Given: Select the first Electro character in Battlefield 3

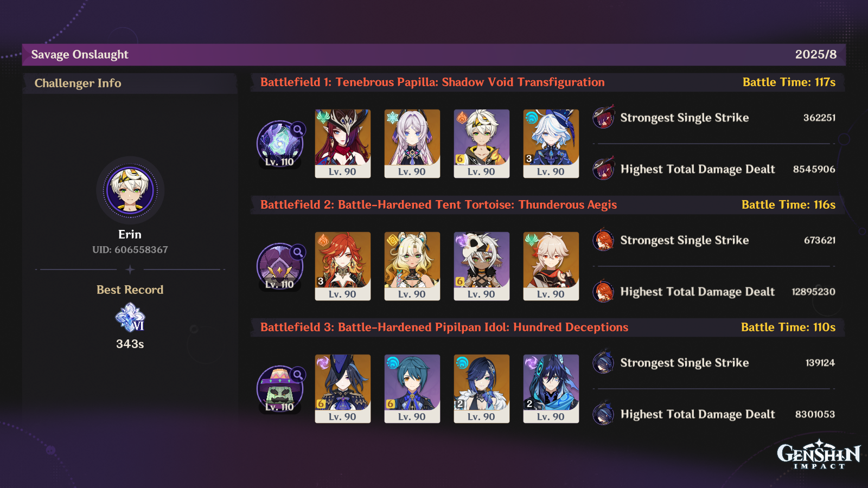Looking at the screenshot, I should coord(343,389).
